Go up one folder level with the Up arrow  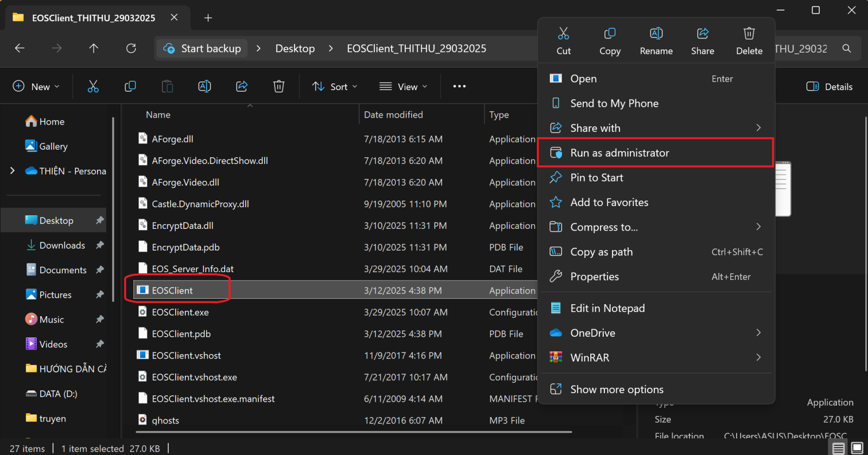coord(94,48)
